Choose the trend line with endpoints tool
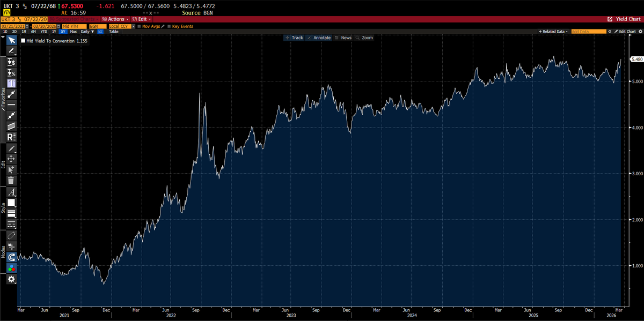 click(x=11, y=94)
